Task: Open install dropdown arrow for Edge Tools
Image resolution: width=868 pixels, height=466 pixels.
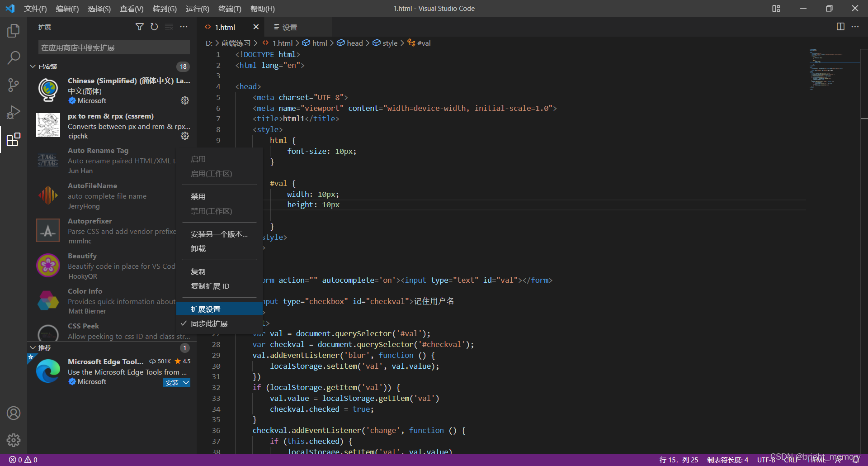Action: tap(186, 383)
